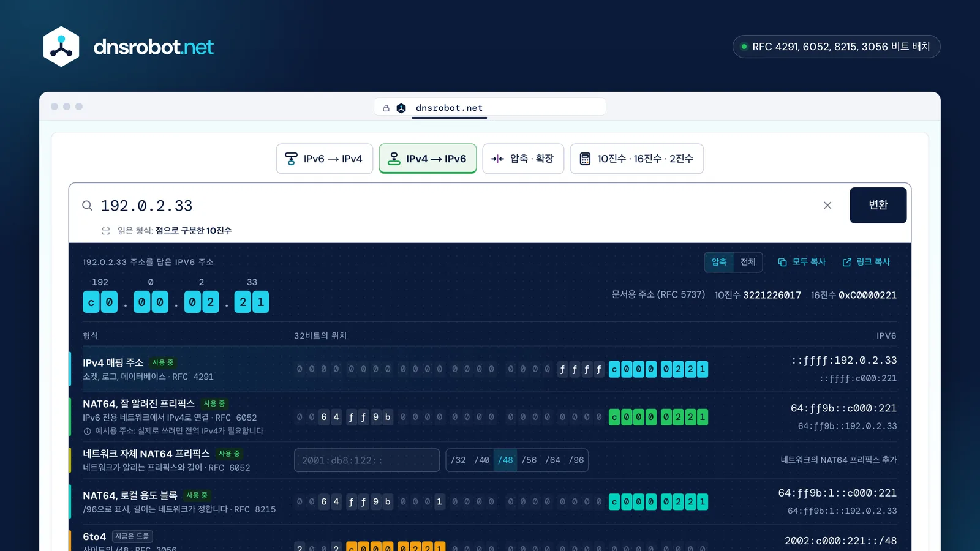Click the info icon in the NAT64 note
This screenshot has height=551, width=980.
pyautogui.click(x=87, y=431)
